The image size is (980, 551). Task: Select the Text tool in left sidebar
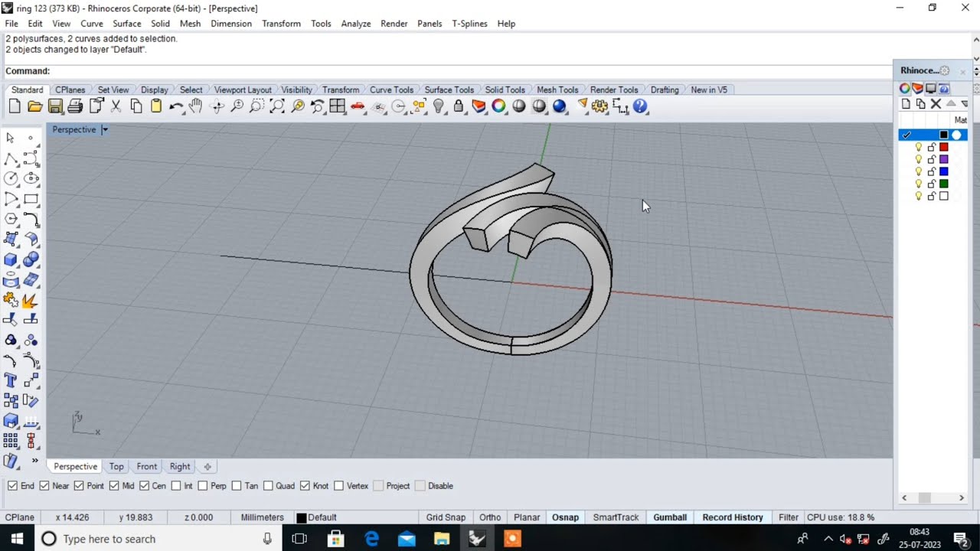[x=11, y=380]
